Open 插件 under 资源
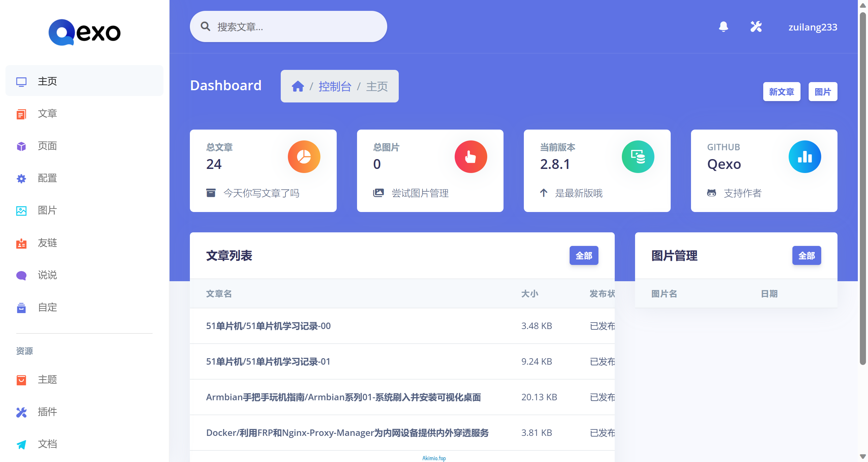Screen dimensions: 868x462 tap(84, 411)
